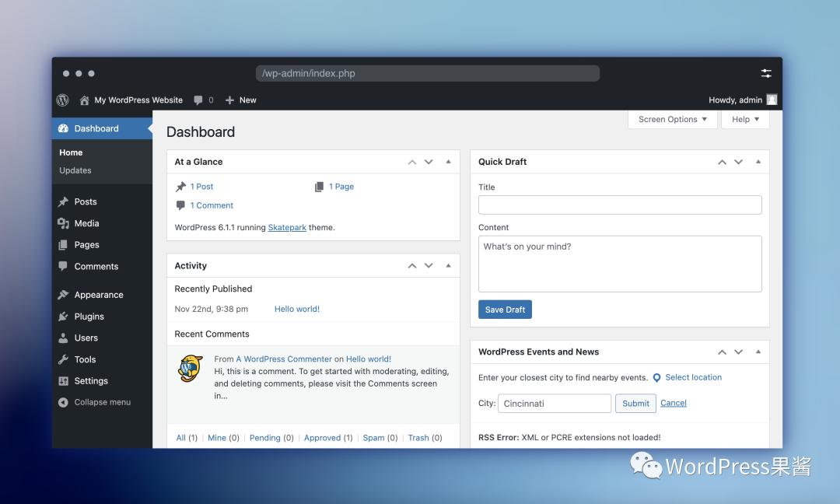This screenshot has width=840, height=504.
Task: Open the site home icon
Action: click(x=84, y=100)
